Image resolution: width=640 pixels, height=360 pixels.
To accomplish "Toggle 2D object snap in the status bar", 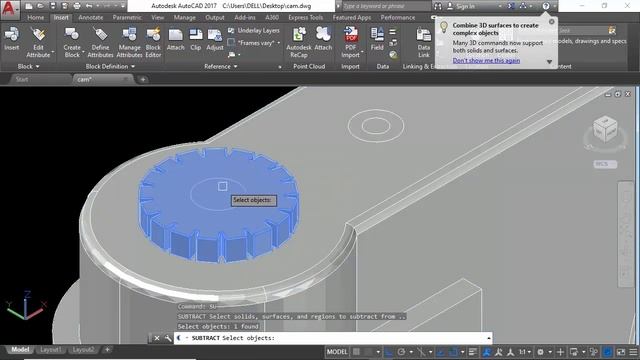I will (453, 352).
